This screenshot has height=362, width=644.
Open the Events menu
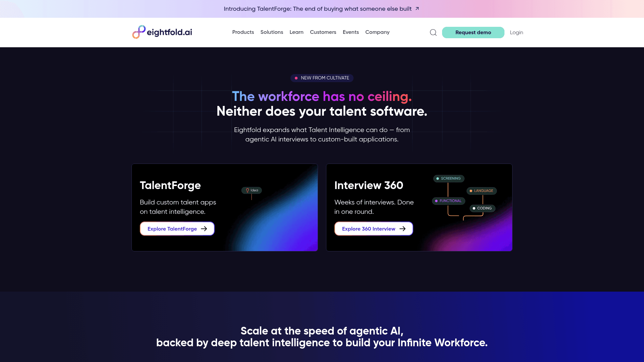point(351,32)
